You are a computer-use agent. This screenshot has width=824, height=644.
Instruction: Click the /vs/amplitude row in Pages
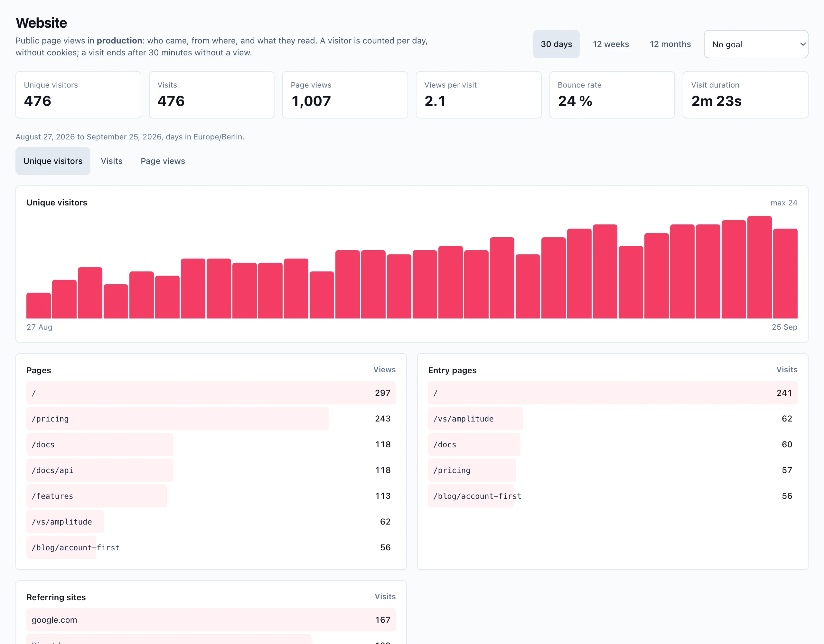(211, 522)
